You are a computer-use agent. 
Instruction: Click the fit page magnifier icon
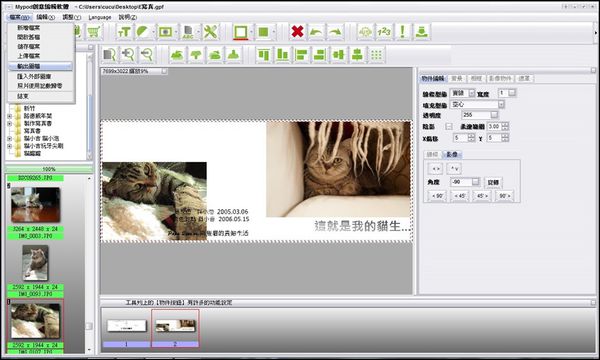pyautogui.click(x=109, y=55)
